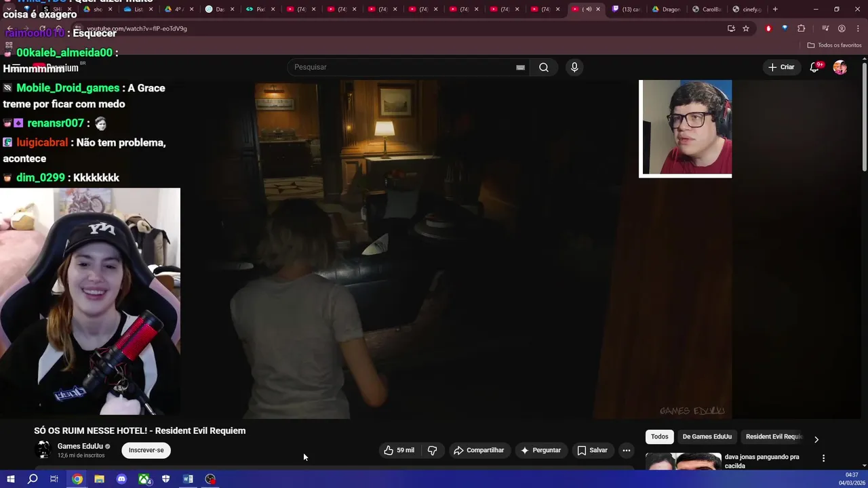Click the youtube.com URL in address bar

click(137, 28)
